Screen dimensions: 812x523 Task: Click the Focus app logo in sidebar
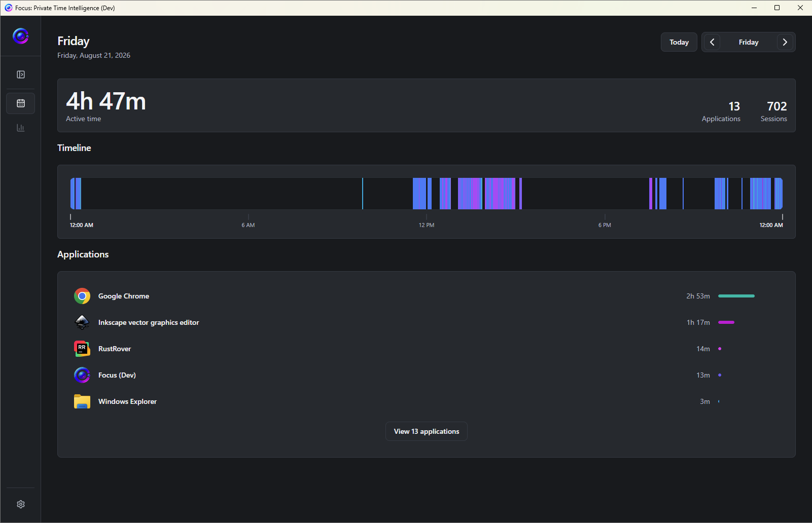coord(20,36)
